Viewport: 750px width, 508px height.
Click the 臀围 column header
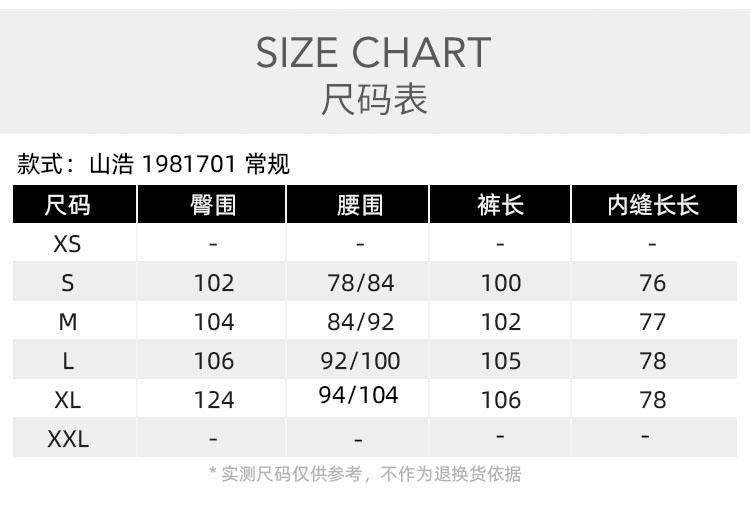pos(213,205)
